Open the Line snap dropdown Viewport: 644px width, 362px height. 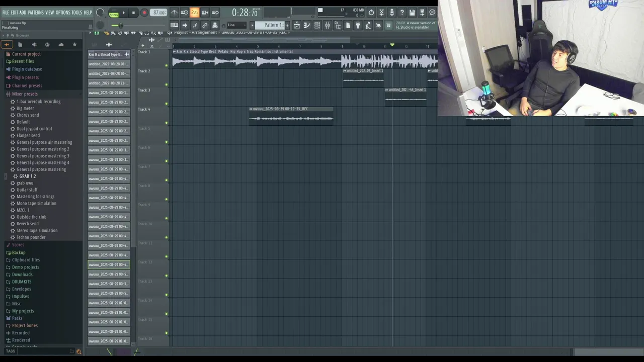coord(236,25)
